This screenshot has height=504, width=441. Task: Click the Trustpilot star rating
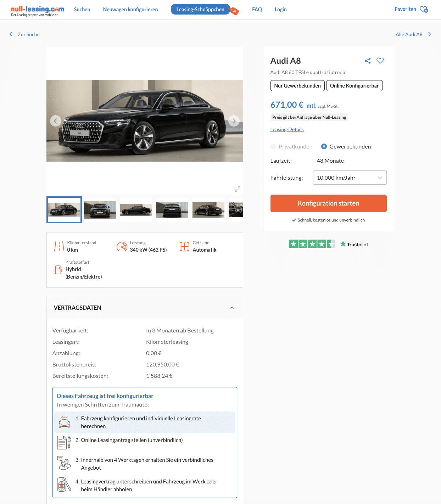click(312, 244)
